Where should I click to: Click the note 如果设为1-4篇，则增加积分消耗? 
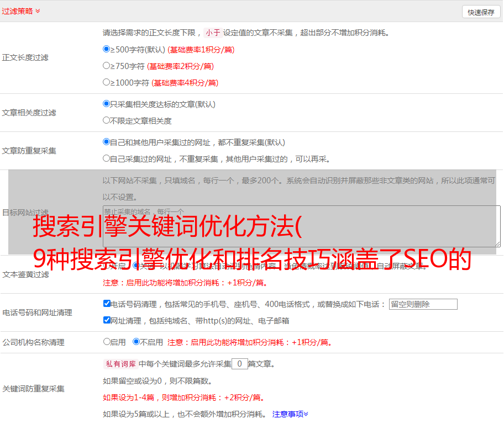pos(185,397)
